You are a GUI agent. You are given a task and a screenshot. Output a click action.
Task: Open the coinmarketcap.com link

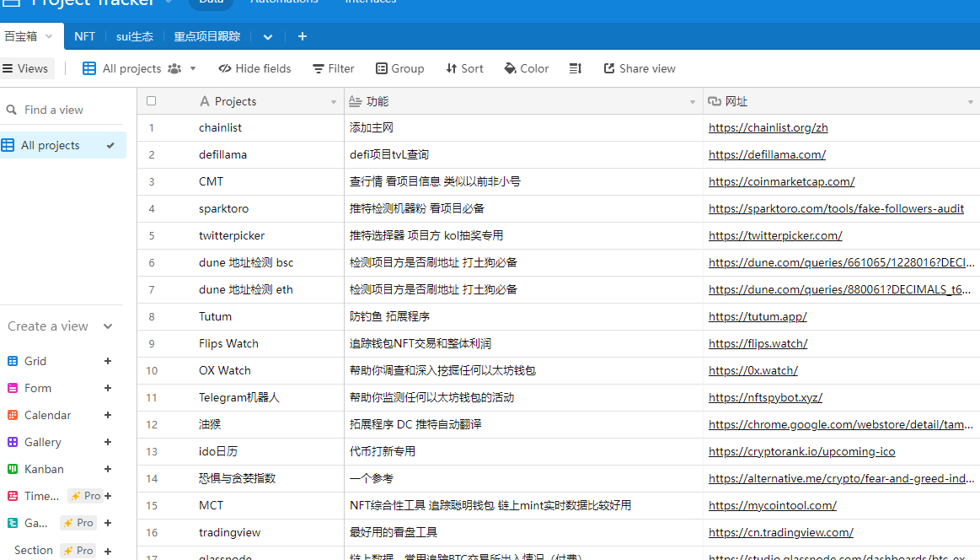pyautogui.click(x=781, y=181)
